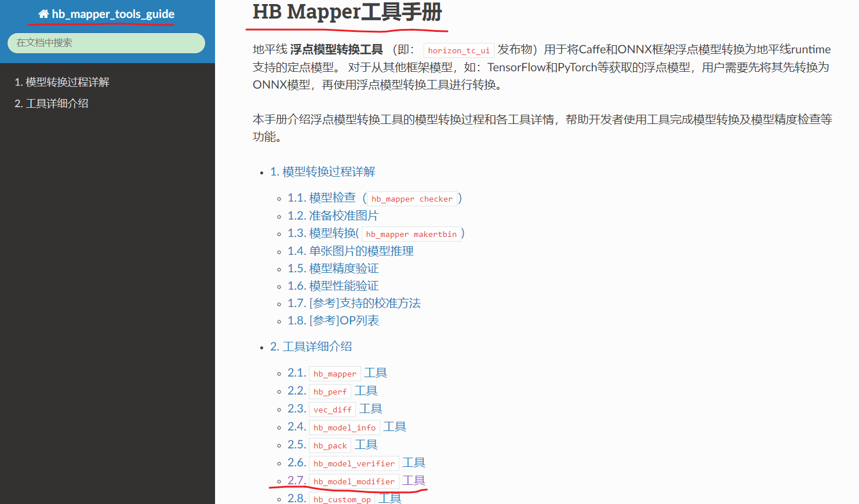Image resolution: width=859 pixels, height=504 pixels.
Task: View 1.7 supported calibration methods reference
Action: point(354,304)
